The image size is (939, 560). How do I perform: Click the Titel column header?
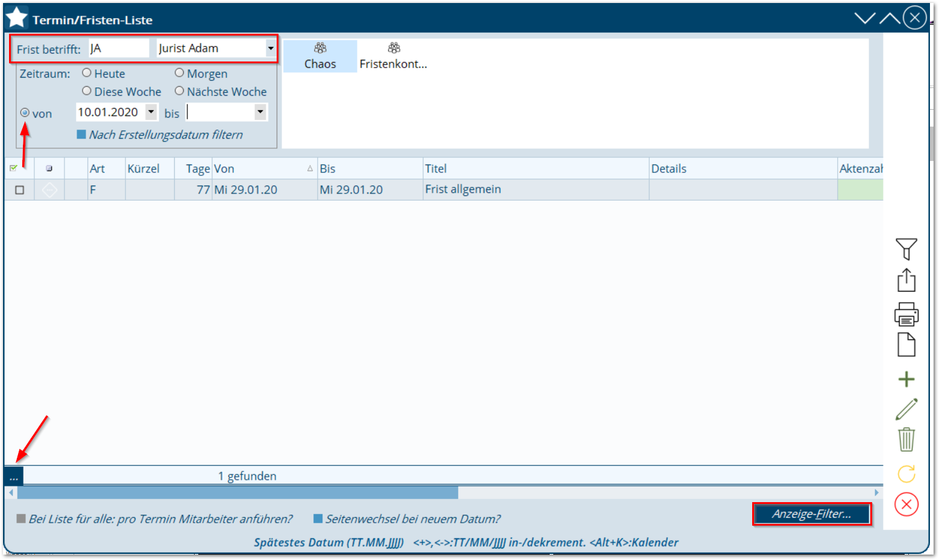[536, 169]
